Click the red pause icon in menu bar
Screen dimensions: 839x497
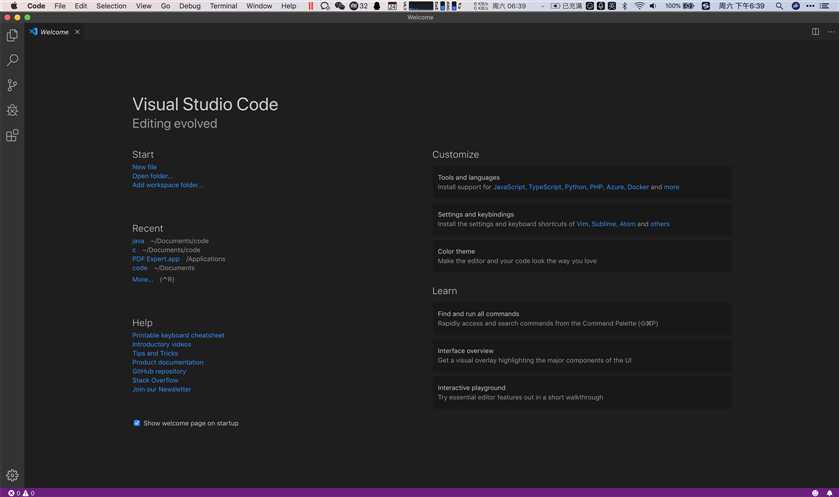pyautogui.click(x=310, y=6)
